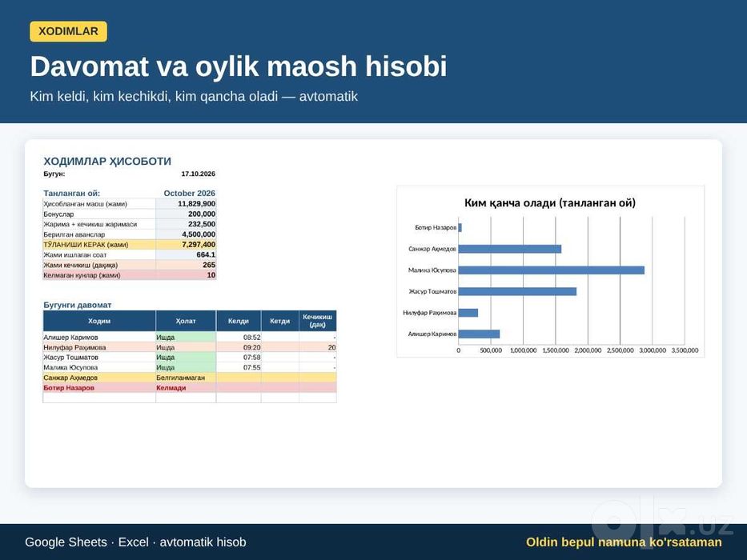Select the Малика Юсупова table row name
The image size is (747, 560).
(x=70, y=368)
